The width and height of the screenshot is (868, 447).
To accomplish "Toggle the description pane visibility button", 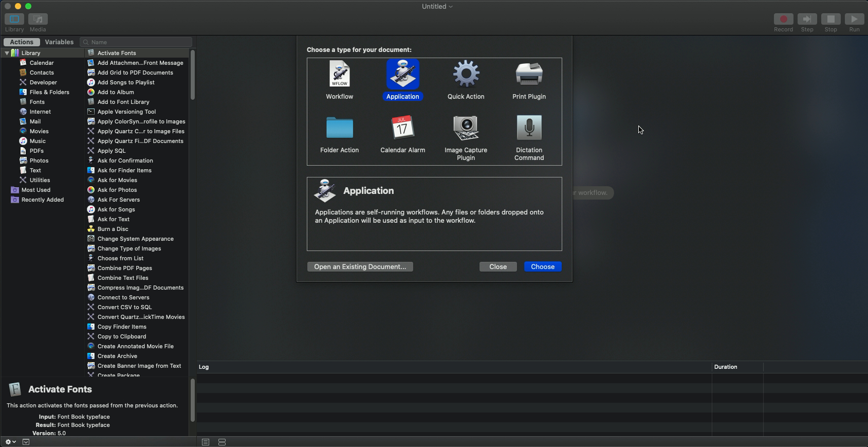I will (26, 442).
